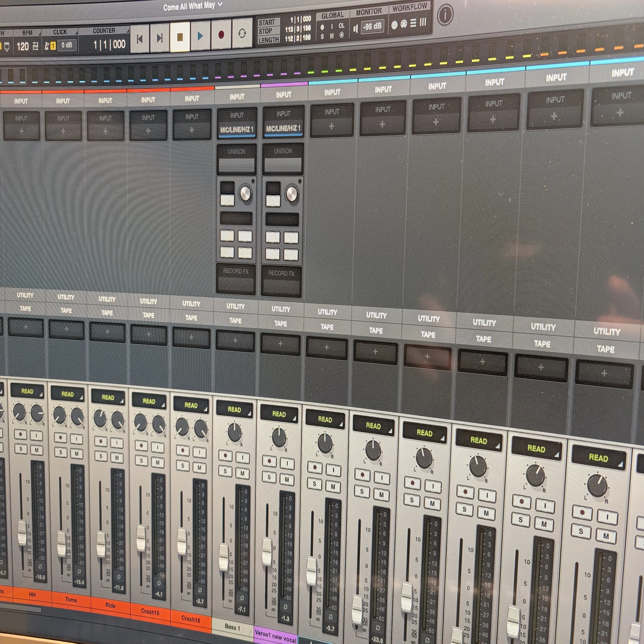
Task: Record-arm the Verse1 new vocal track
Action: pos(269,461)
